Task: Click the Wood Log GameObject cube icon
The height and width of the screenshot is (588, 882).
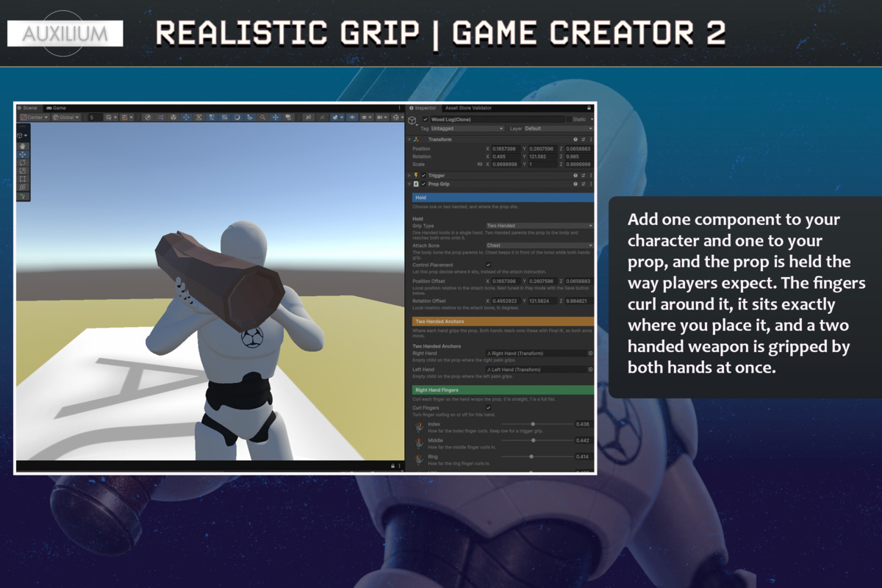Action: click(x=412, y=120)
